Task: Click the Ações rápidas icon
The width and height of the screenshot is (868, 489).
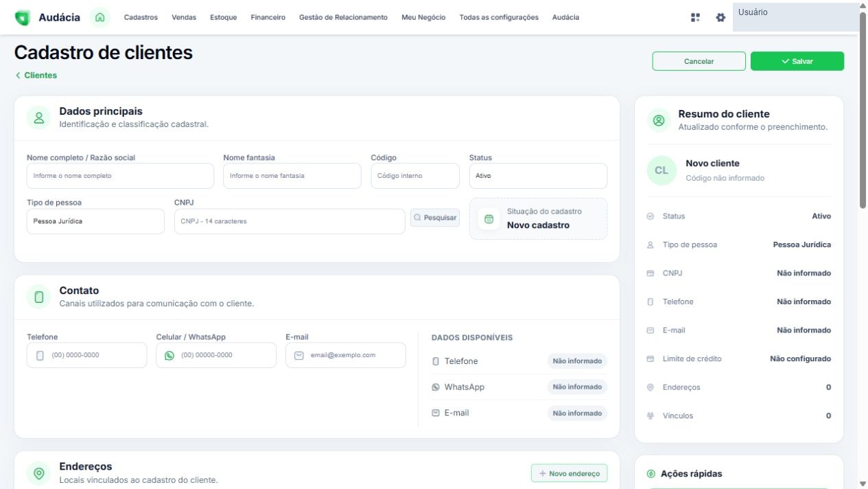Action: pos(651,474)
